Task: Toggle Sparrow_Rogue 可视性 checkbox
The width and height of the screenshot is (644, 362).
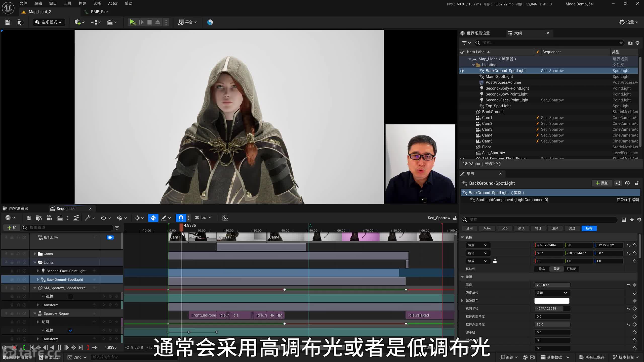Action: point(70,330)
